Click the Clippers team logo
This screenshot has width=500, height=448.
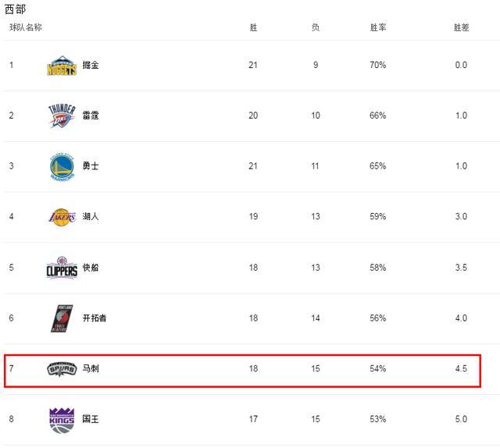[x=62, y=268]
